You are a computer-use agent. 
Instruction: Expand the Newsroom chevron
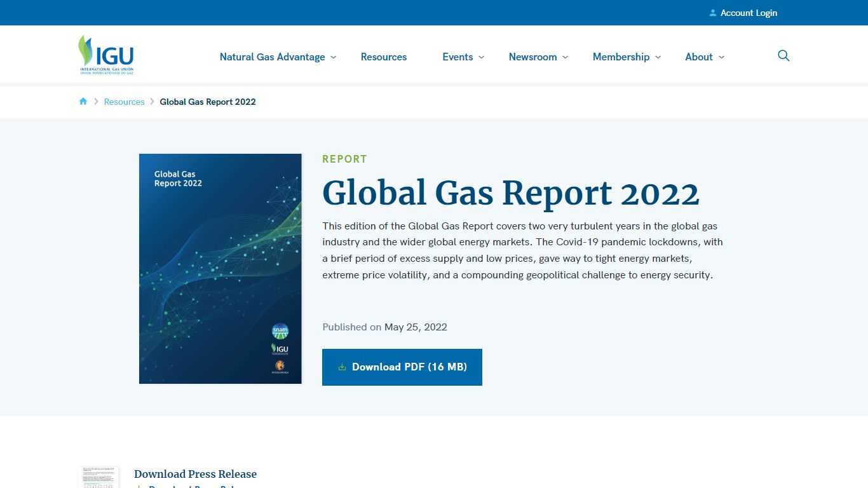pos(565,57)
